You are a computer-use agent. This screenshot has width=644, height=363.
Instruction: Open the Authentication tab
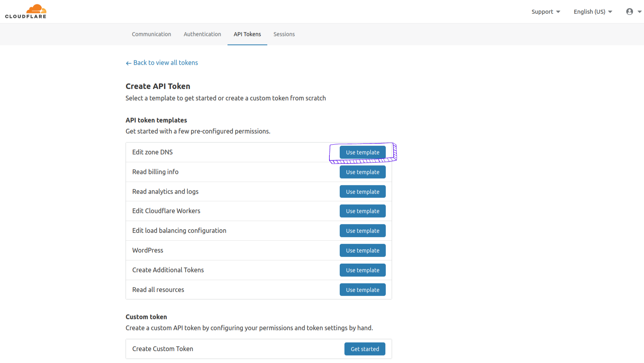[x=202, y=34]
